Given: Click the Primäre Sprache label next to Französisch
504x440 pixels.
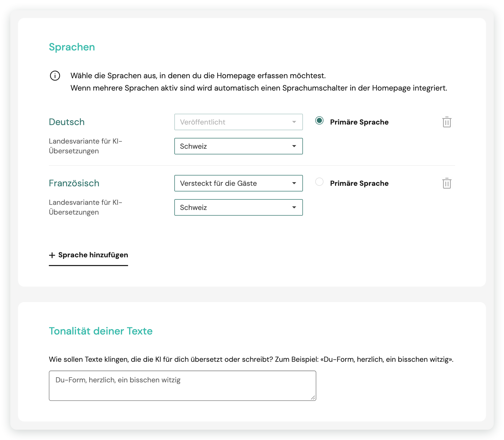Looking at the screenshot, I should pos(359,183).
